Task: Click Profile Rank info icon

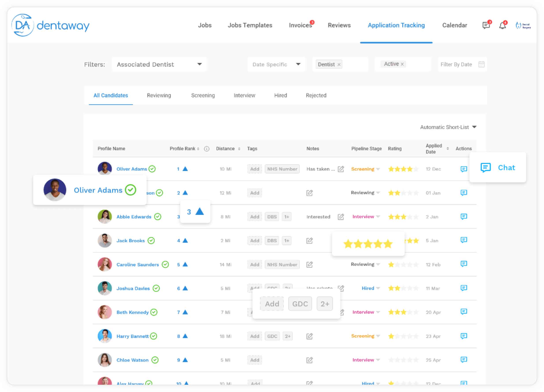Action: click(x=206, y=149)
